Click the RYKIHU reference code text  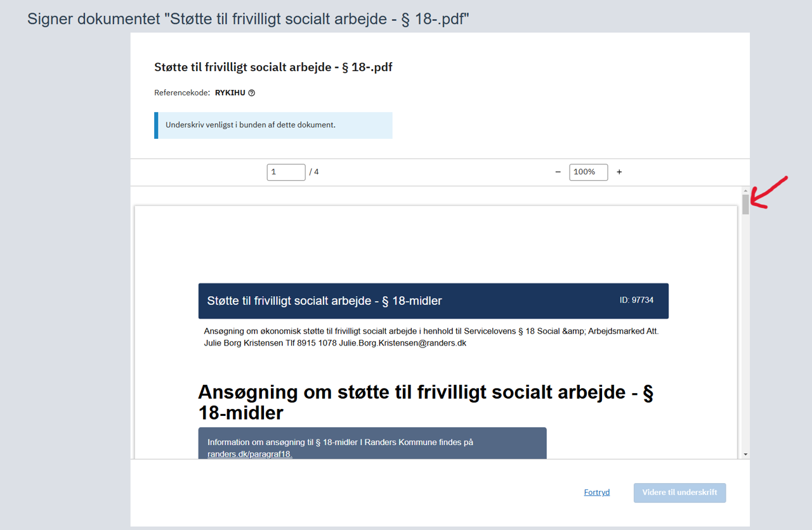(x=230, y=93)
